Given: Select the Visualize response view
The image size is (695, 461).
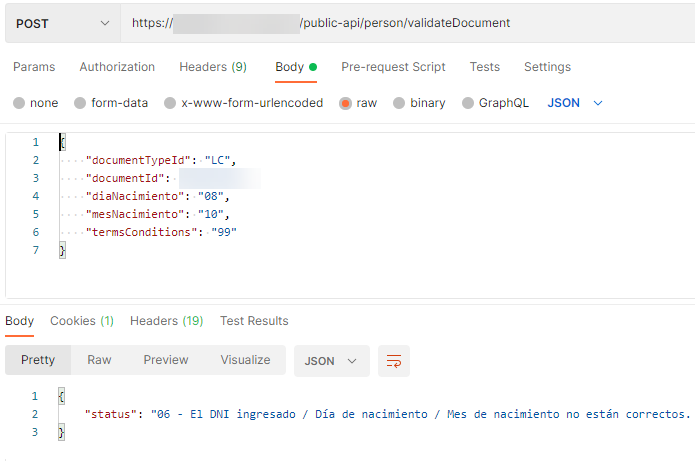Looking at the screenshot, I should (x=246, y=360).
